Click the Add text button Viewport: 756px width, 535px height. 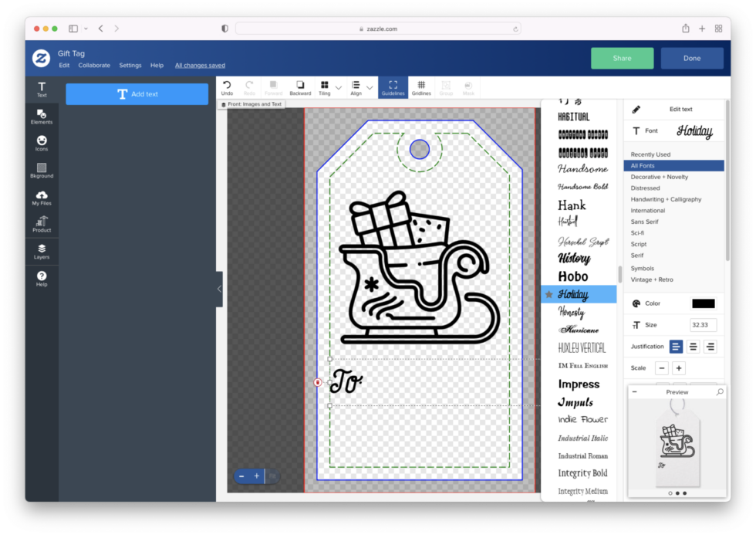coord(137,93)
